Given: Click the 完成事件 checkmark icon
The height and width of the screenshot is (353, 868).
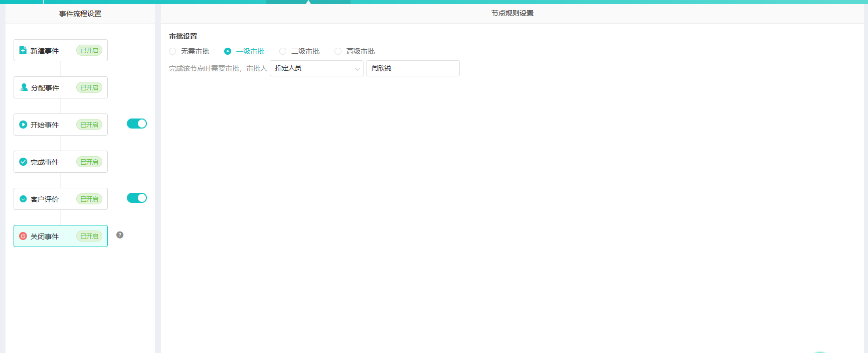Looking at the screenshot, I should [x=23, y=162].
